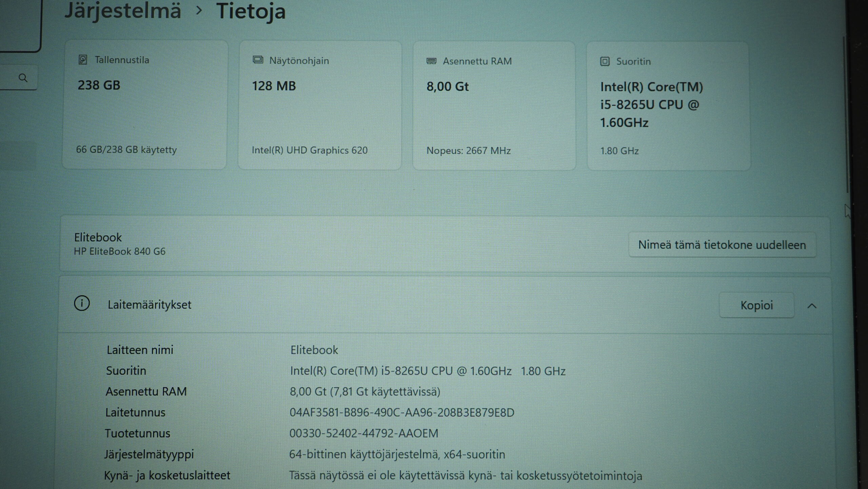Image resolution: width=868 pixels, height=489 pixels.
Task: Click Nimeä tämä tietokone uudelleen button
Action: [x=722, y=245]
